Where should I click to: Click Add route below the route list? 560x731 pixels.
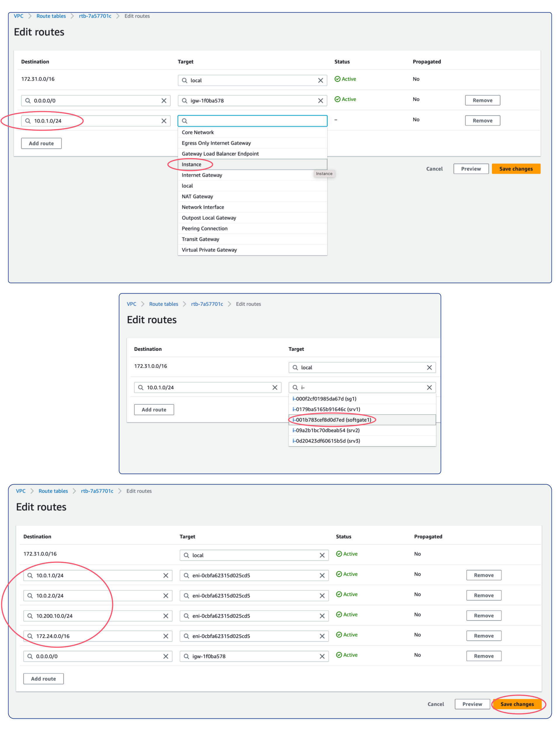pos(41,143)
